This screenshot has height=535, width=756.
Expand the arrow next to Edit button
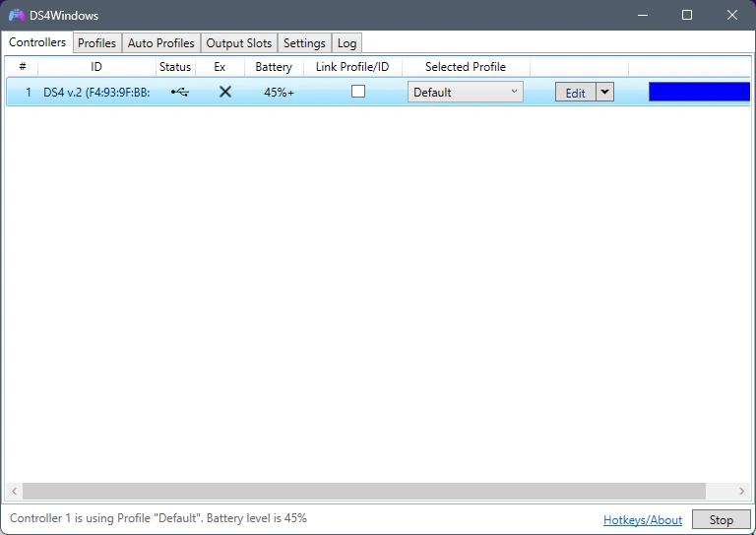pos(604,92)
